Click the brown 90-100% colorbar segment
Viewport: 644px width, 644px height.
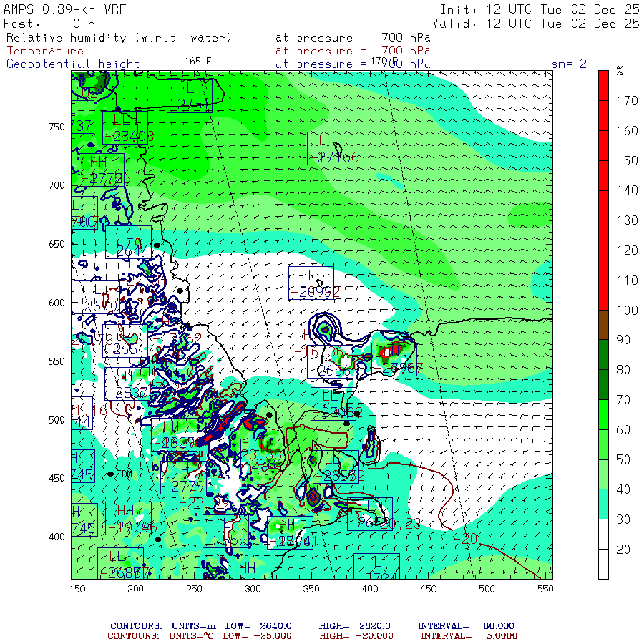pos(603,324)
